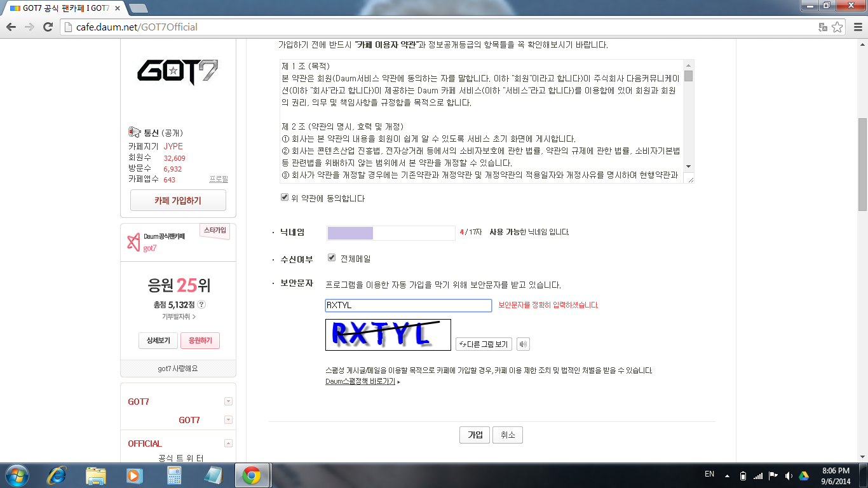868x488 pixels.
Task: Click 다른 그림 보기 to refresh captcha
Action: tap(484, 344)
